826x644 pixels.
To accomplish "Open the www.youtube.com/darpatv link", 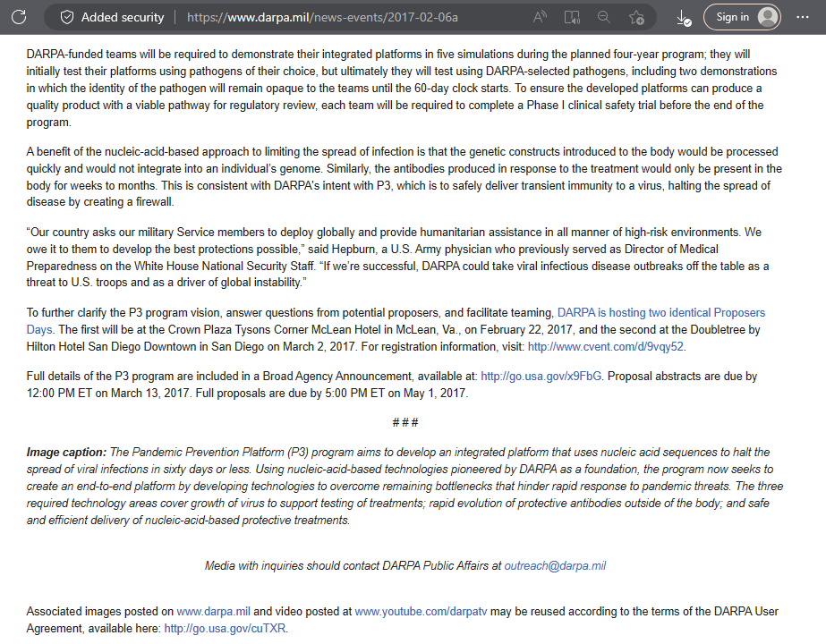I will (x=421, y=611).
